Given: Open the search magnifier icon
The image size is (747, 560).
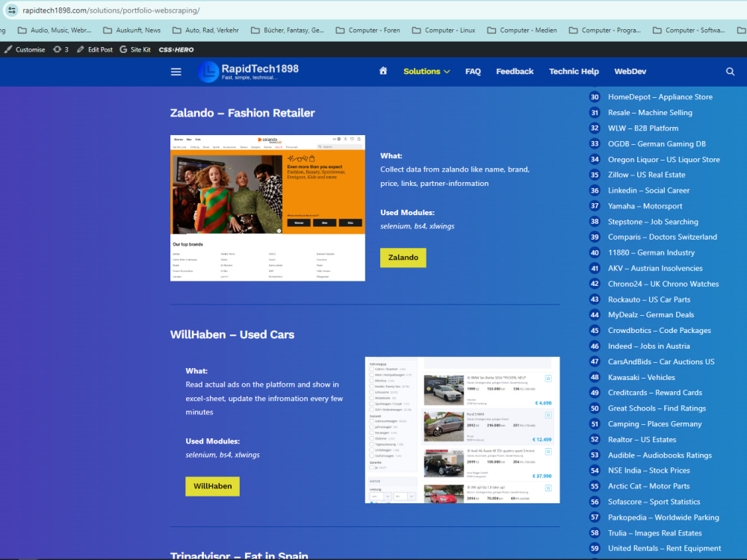Looking at the screenshot, I should point(730,72).
